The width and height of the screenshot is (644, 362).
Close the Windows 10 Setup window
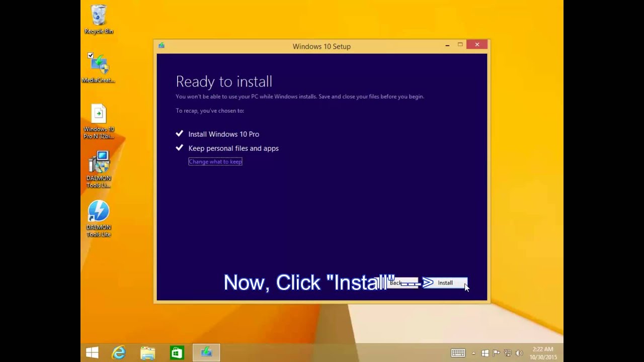(x=477, y=45)
